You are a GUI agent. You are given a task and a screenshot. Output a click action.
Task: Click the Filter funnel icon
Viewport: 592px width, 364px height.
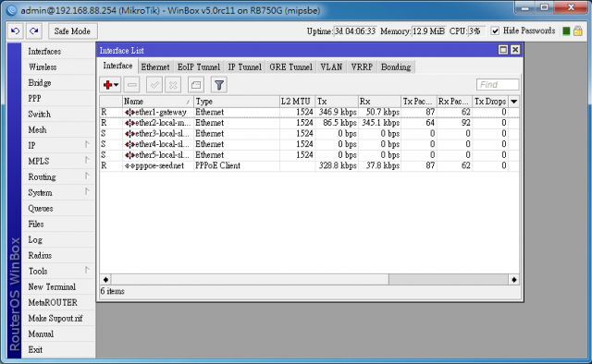click(x=219, y=85)
